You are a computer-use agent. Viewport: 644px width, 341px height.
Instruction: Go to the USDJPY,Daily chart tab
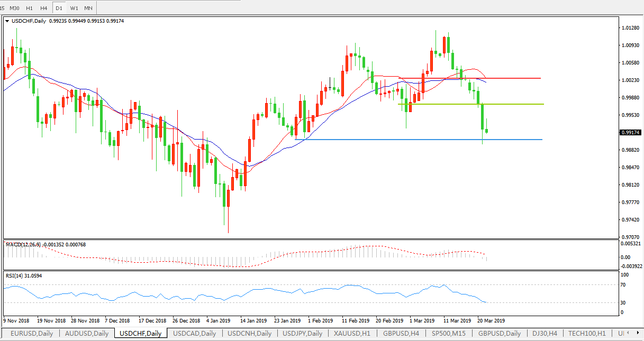tap(302, 333)
